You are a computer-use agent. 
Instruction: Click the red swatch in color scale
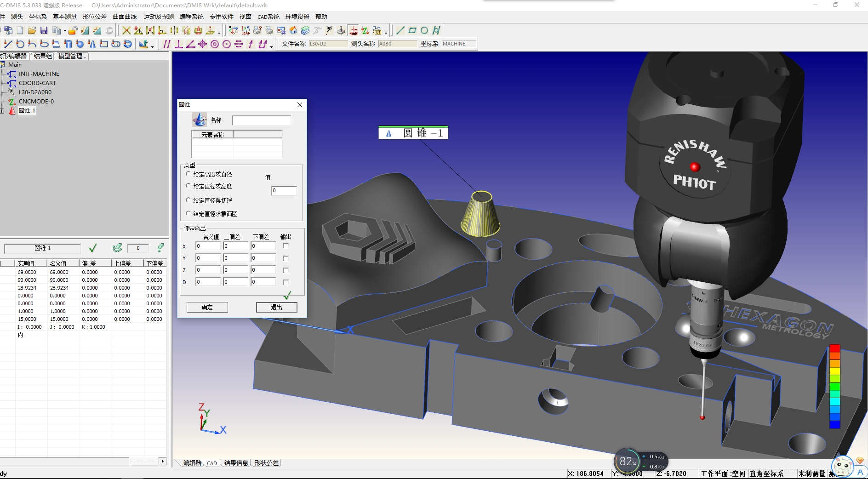point(835,348)
